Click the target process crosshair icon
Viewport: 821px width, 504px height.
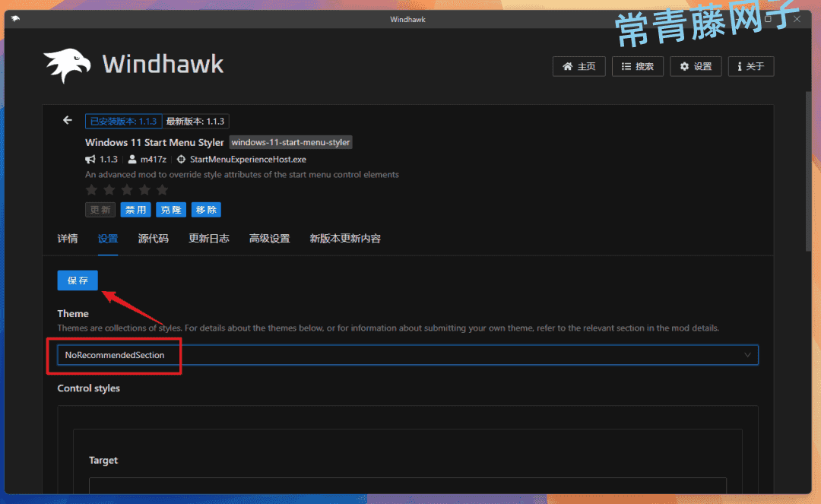click(181, 159)
